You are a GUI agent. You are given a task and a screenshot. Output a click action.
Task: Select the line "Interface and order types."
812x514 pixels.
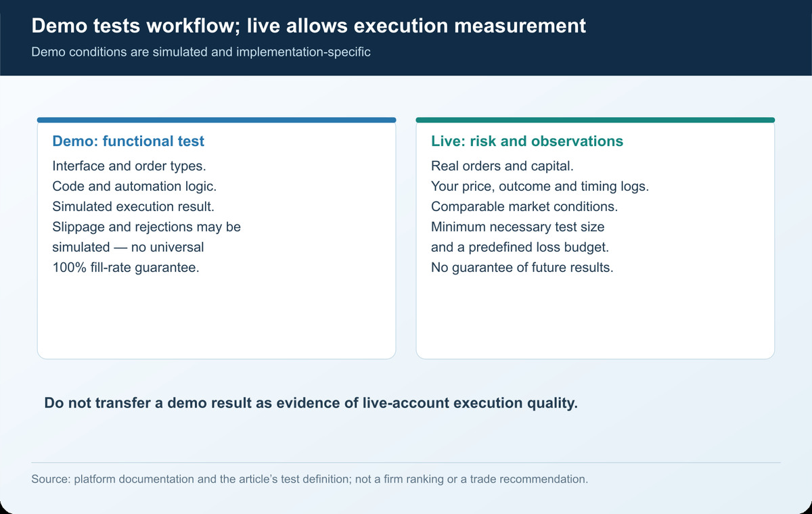(129, 166)
